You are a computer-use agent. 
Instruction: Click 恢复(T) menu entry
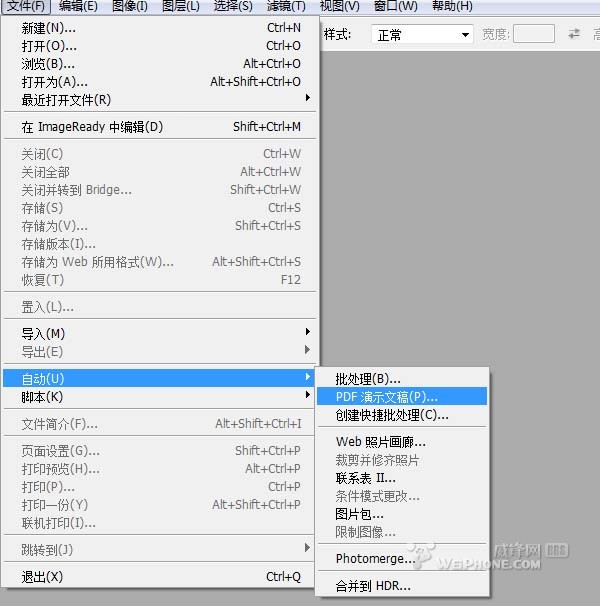click(x=161, y=280)
